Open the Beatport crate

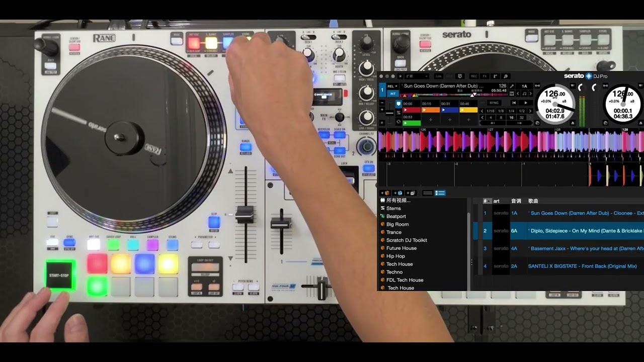point(396,216)
